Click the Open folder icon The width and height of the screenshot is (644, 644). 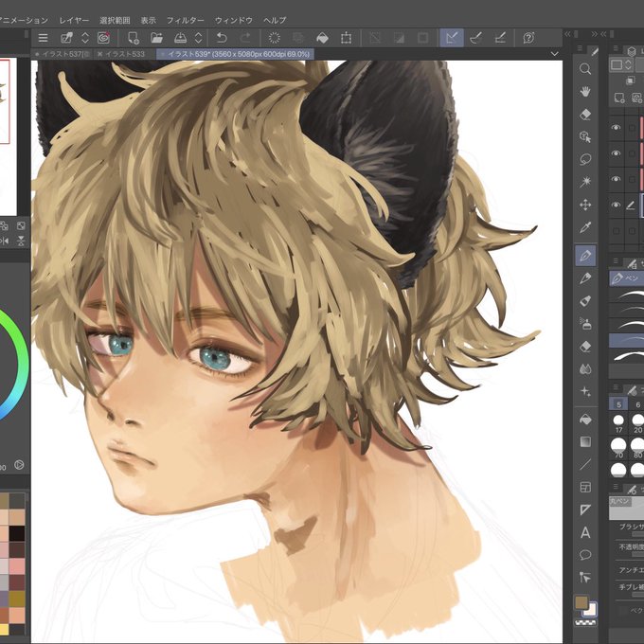[156, 38]
